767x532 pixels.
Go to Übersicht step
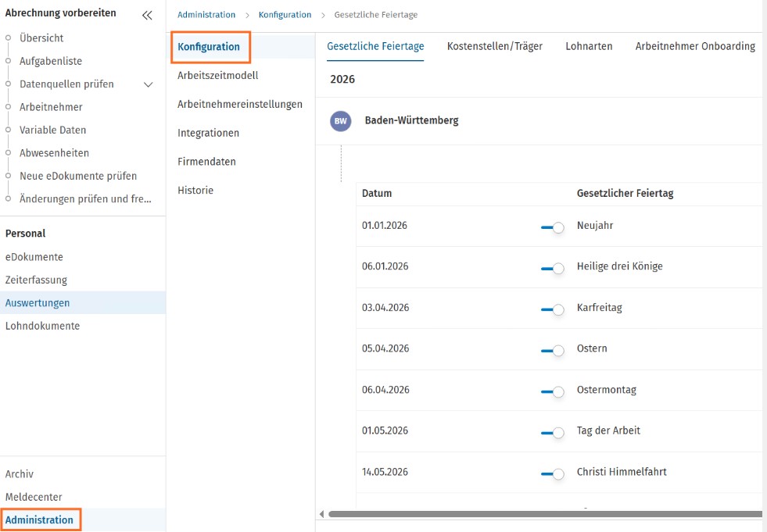click(x=41, y=38)
